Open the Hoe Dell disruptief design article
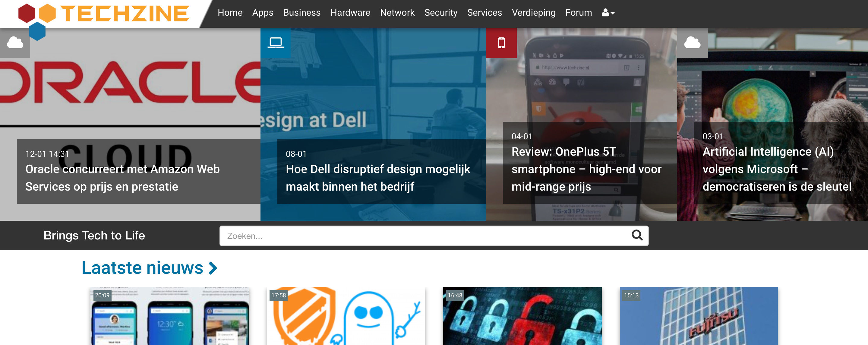Viewport: 868px width, 345px height. (378, 178)
